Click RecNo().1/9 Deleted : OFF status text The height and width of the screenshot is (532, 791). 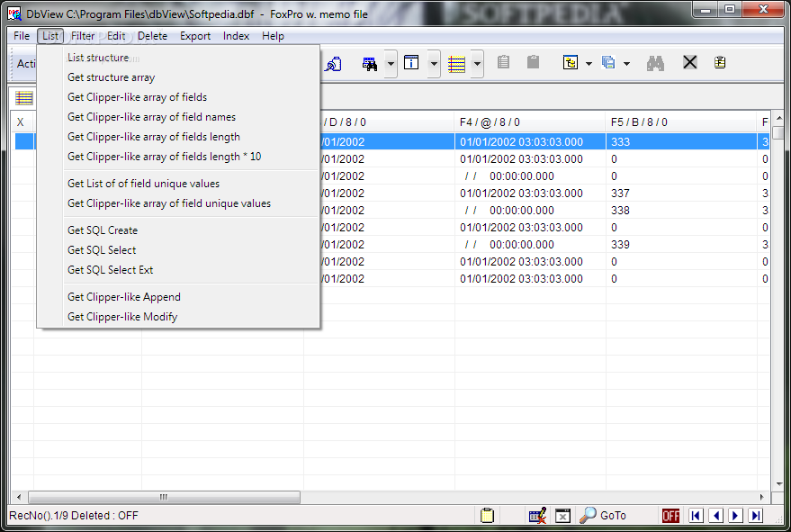coord(74,515)
